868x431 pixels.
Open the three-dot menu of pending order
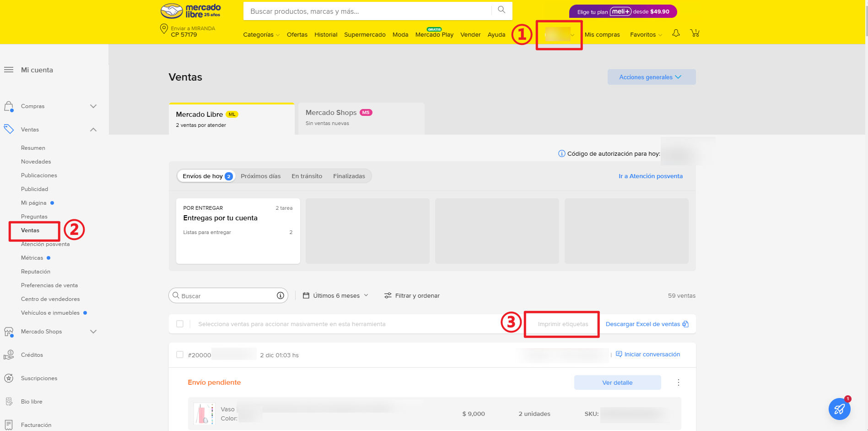tap(679, 382)
